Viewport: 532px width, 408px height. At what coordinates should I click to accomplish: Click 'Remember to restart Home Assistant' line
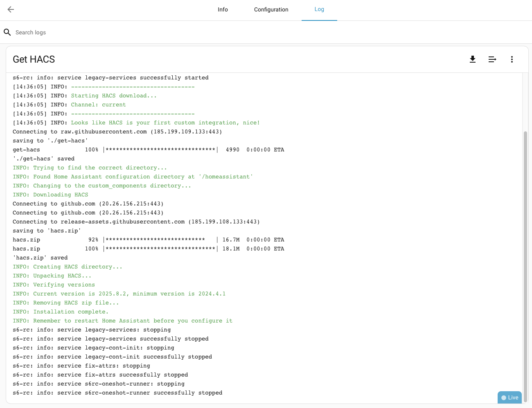pos(123,321)
